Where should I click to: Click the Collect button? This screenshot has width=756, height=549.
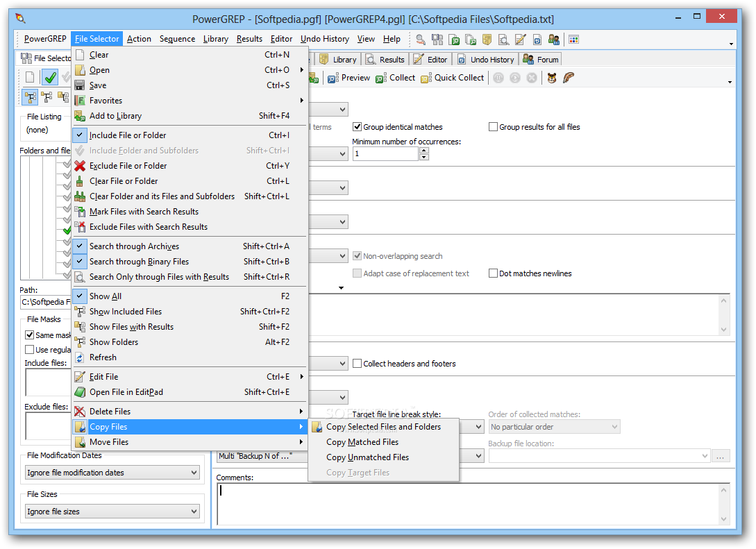tap(396, 78)
